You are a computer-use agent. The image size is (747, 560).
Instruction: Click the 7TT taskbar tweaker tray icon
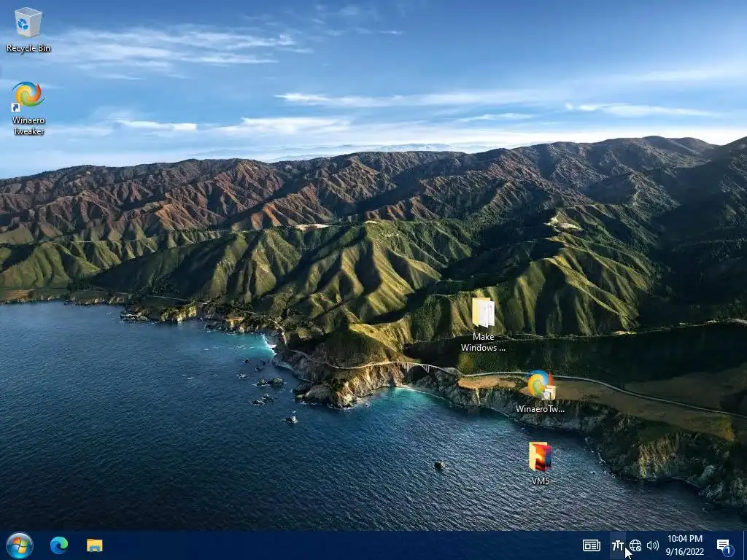(618, 545)
